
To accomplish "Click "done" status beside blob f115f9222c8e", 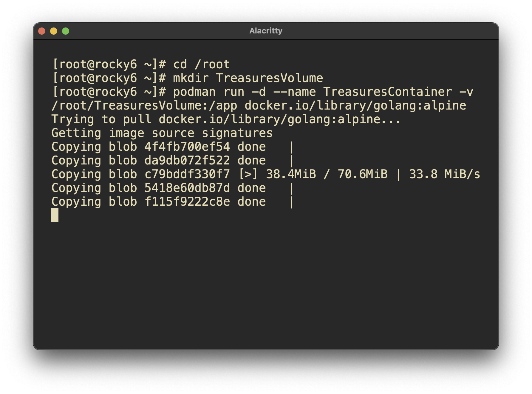I will pyautogui.click(x=251, y=202).
